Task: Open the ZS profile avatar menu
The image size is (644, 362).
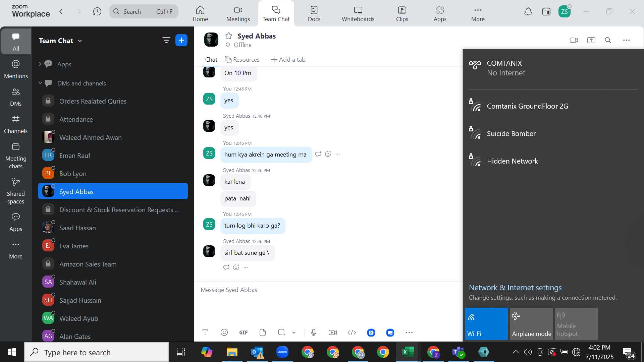Action: 565,12
